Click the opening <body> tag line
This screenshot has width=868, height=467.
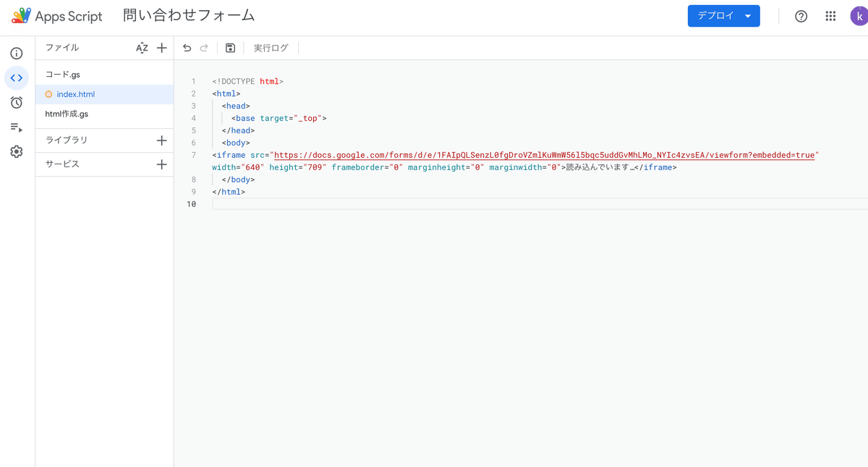[x=236, y=143]
